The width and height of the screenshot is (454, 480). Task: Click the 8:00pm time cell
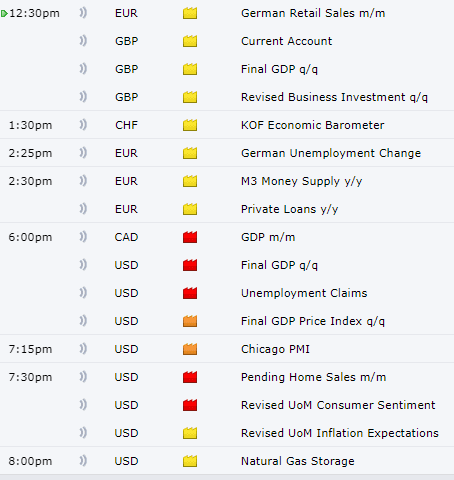(x=30, y=461)
